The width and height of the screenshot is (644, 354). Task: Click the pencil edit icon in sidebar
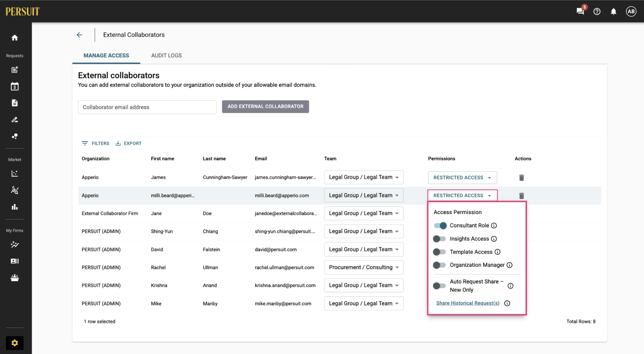coord(14,120)
